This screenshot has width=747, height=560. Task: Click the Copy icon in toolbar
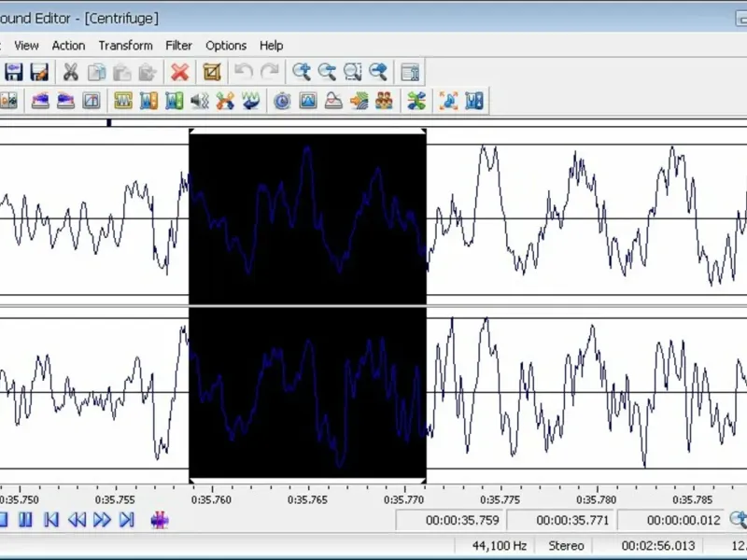96,72
